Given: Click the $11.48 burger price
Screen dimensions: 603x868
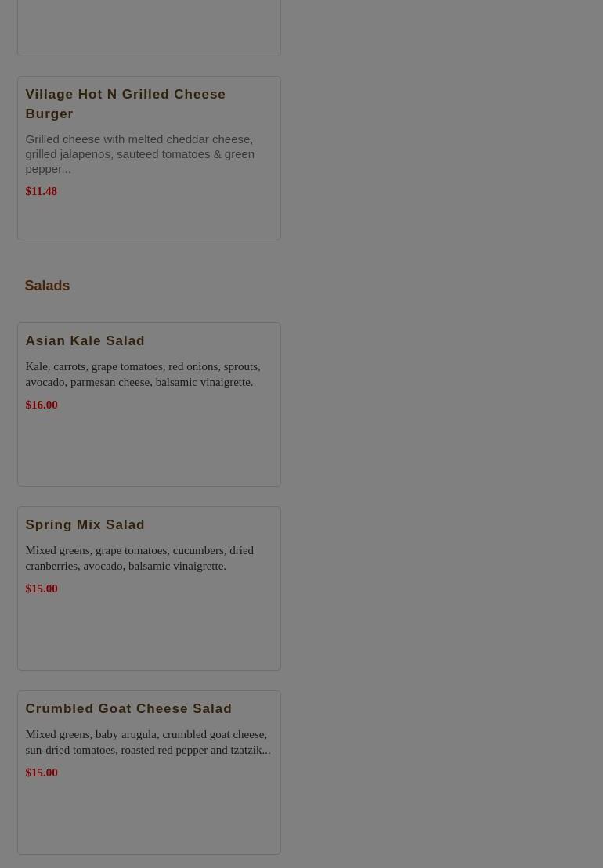Looking at the screenshot, I should (x=41, y=191).
